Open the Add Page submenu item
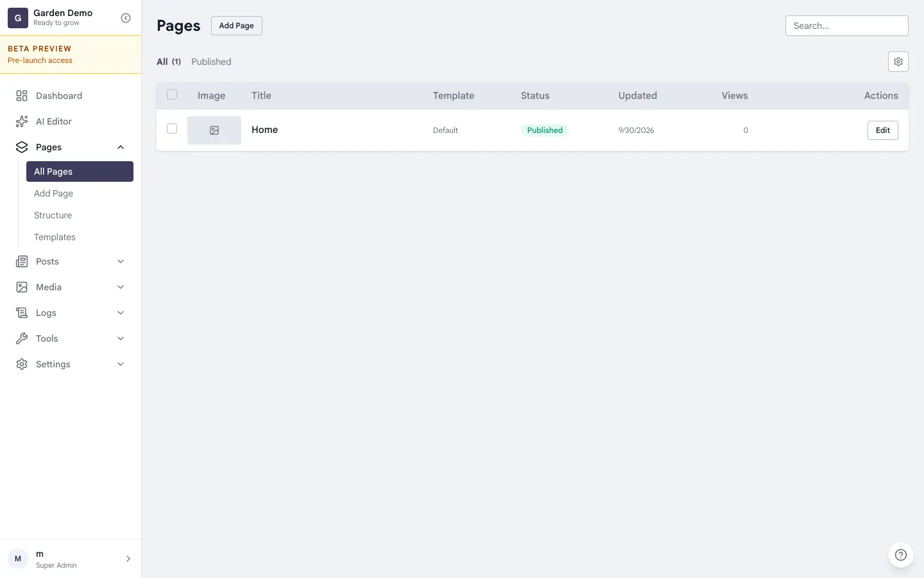Image resolution: width=924 pixels, height=578 pixels. (80, 193)
